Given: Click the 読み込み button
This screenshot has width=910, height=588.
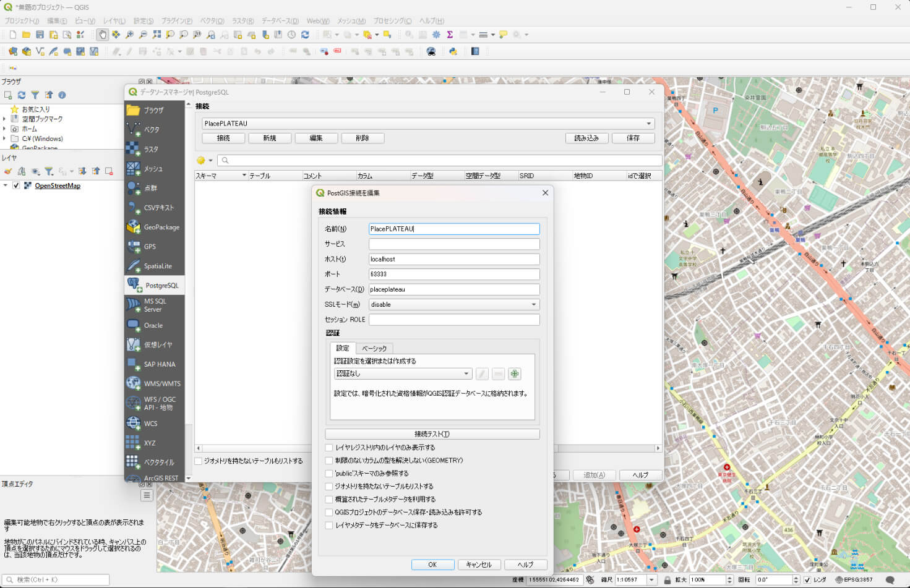Looking at the screenshot, I should coord(586,138).
